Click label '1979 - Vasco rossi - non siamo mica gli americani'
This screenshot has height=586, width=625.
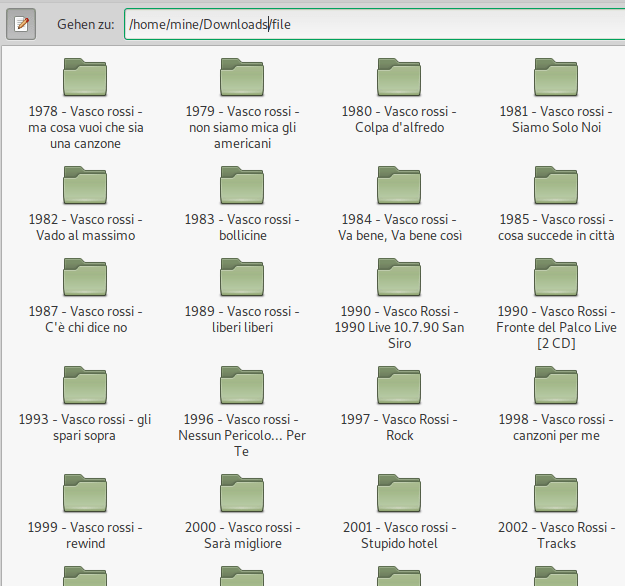click(242, 127)
